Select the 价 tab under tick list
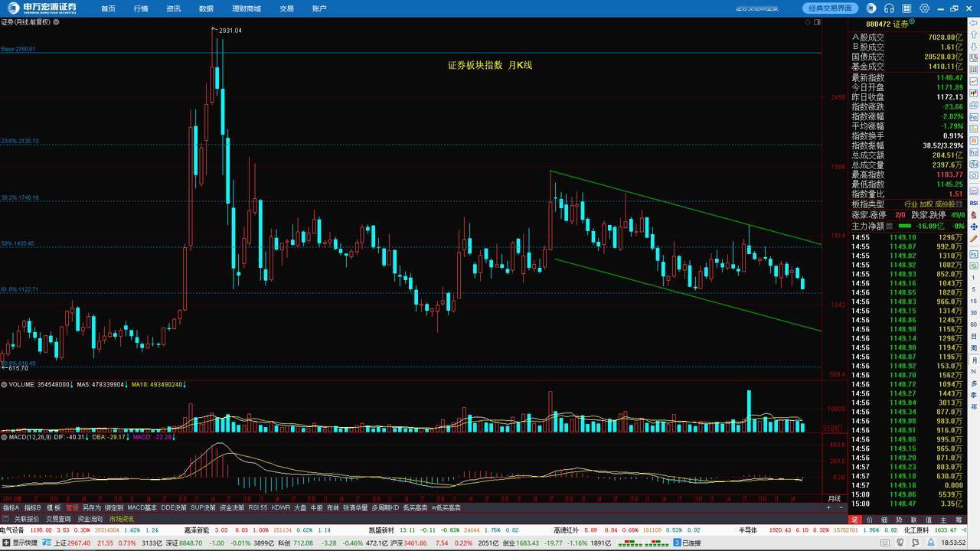 pos(870,520)
